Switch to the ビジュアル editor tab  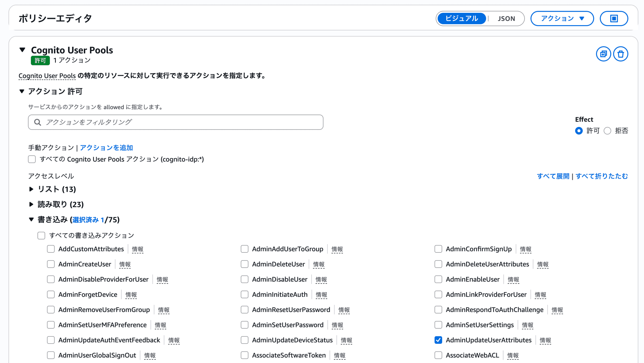tap(461, 18)
